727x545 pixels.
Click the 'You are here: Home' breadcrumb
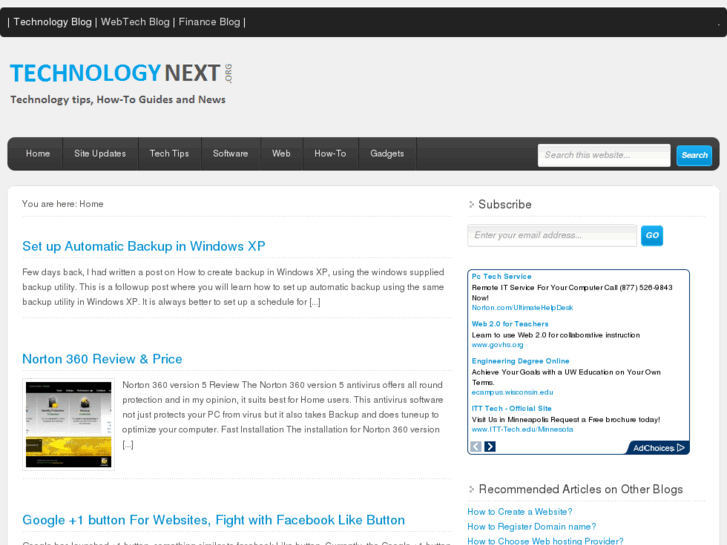63,204
